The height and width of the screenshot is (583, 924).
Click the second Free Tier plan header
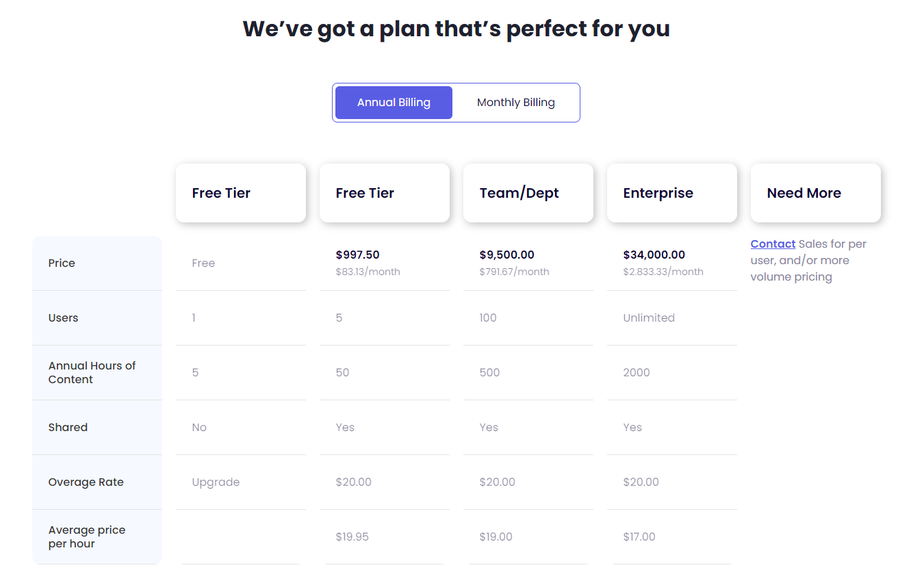click(385, 193)
